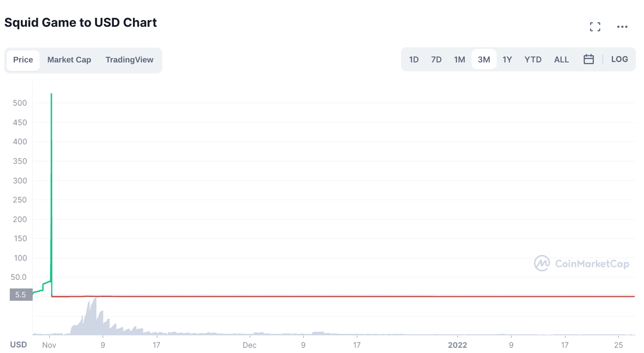This screenshot has width=644, height=353.
Task: Open the TradingView chart tab
Action: pyautogui.click(x=130, y=60)
